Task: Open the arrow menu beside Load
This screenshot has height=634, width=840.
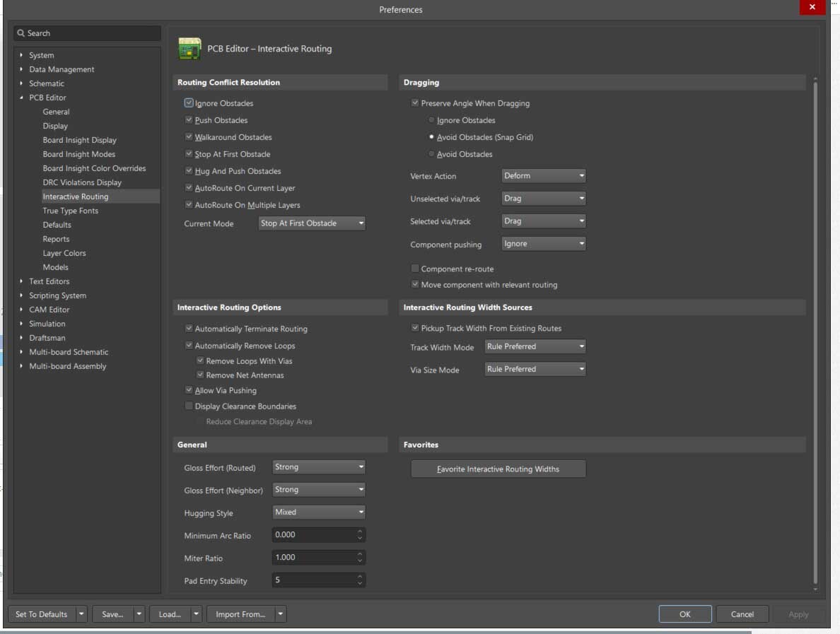Action: pos(196,614)
